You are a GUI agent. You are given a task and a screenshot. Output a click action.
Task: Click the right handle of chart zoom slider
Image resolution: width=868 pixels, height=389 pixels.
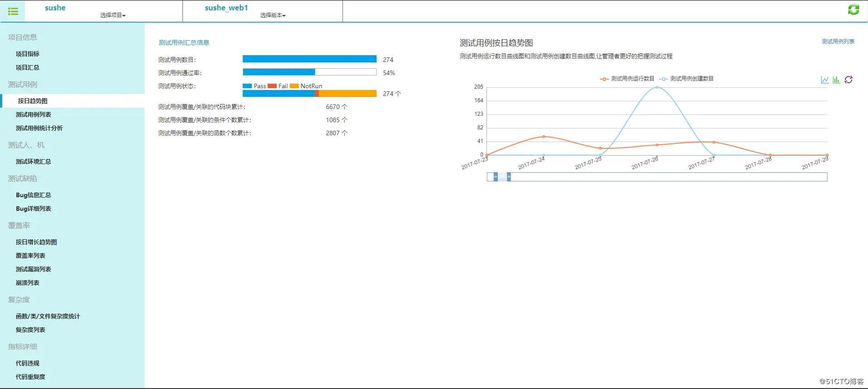tap(509, 177)
